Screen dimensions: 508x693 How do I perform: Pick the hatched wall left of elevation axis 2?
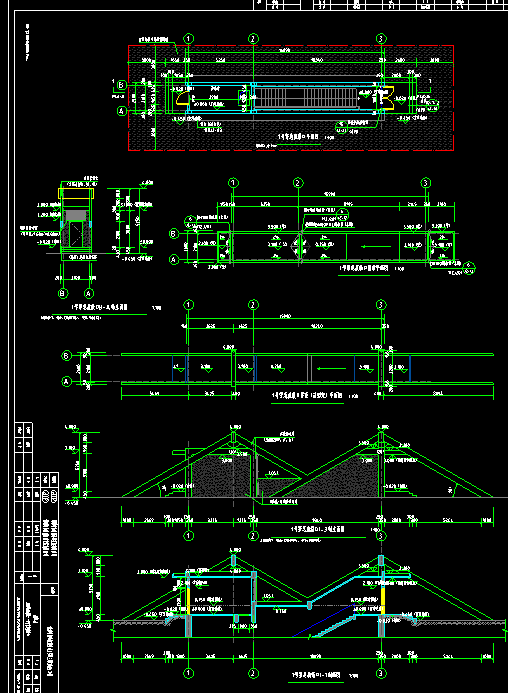tap(220, 477)
